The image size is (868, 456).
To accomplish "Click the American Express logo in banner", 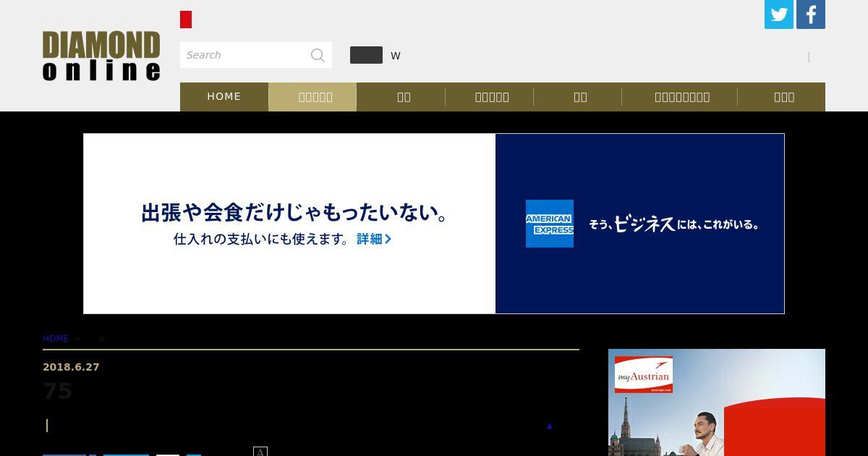I will [x=550, y=224].
